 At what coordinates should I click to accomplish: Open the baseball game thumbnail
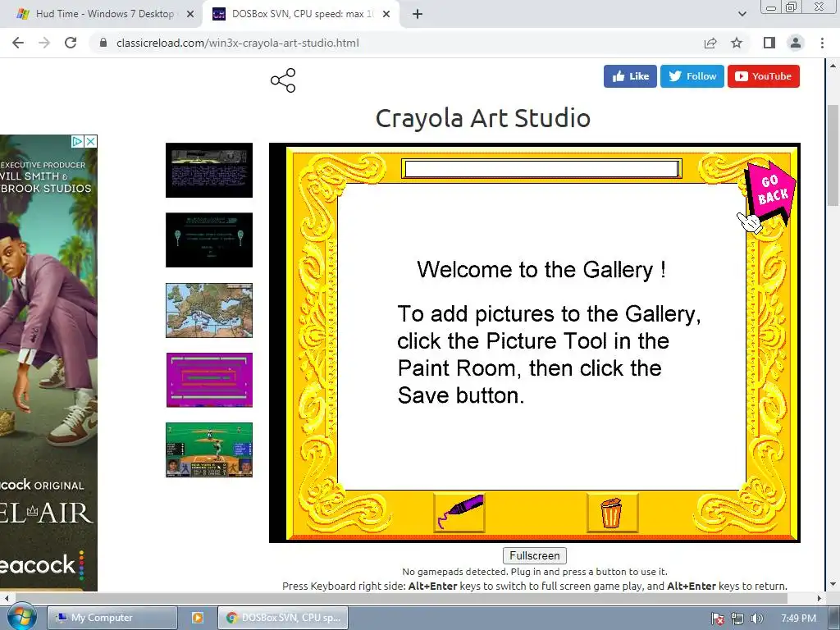tap(209, 450)
